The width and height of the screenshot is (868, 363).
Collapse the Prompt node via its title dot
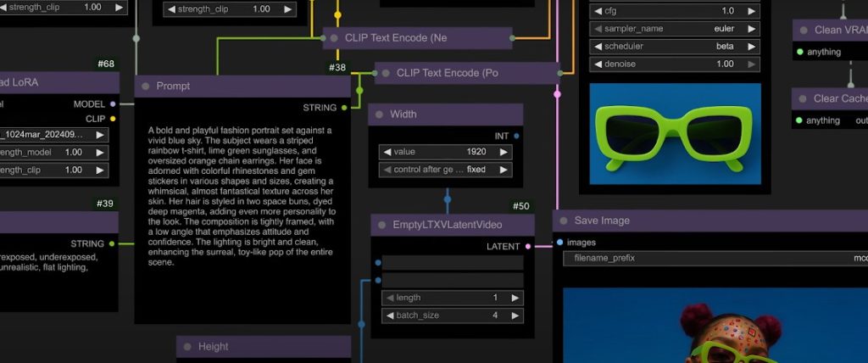(x=146, y=87)
